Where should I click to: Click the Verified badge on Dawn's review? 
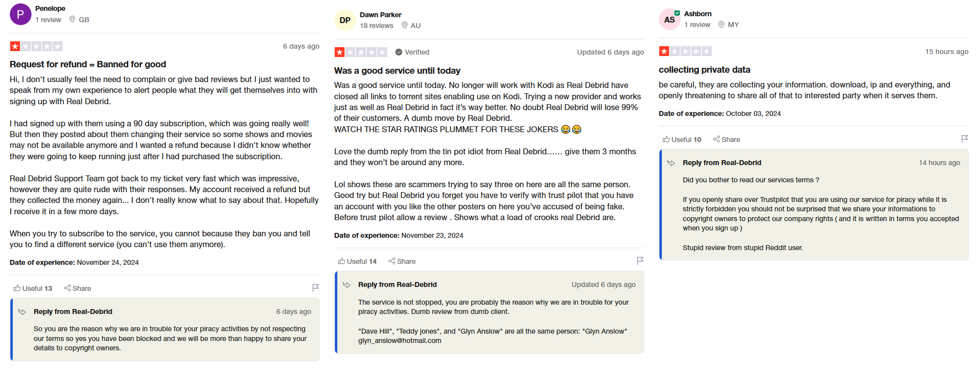tap(412, 52)
